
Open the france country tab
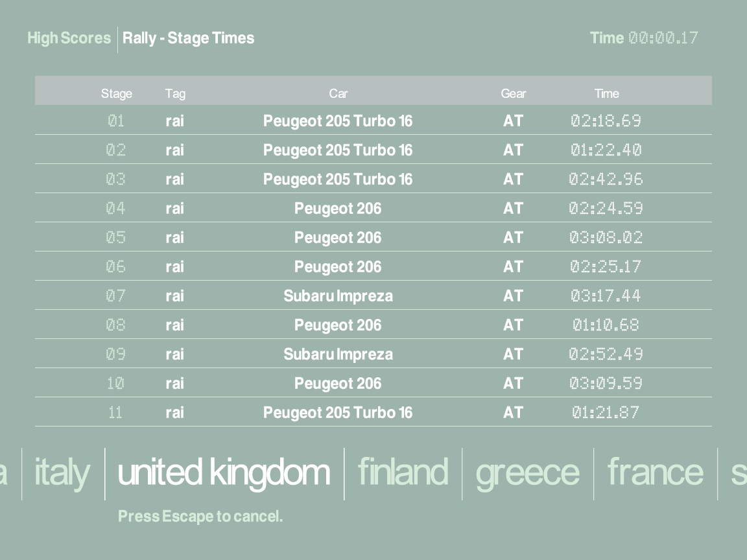click(655, 473)
